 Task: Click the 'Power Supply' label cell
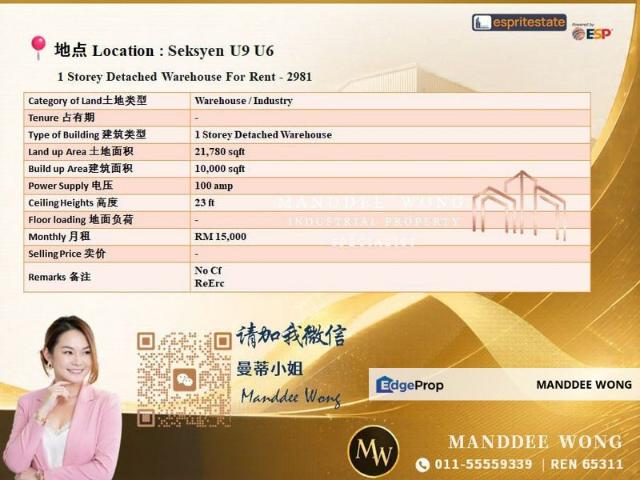[x=107, y=186]
